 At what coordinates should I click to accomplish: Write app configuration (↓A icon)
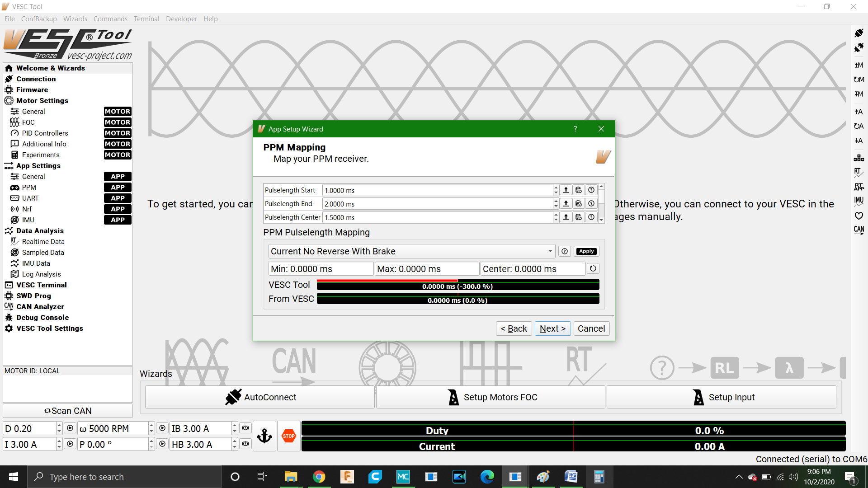click(859, 141)
